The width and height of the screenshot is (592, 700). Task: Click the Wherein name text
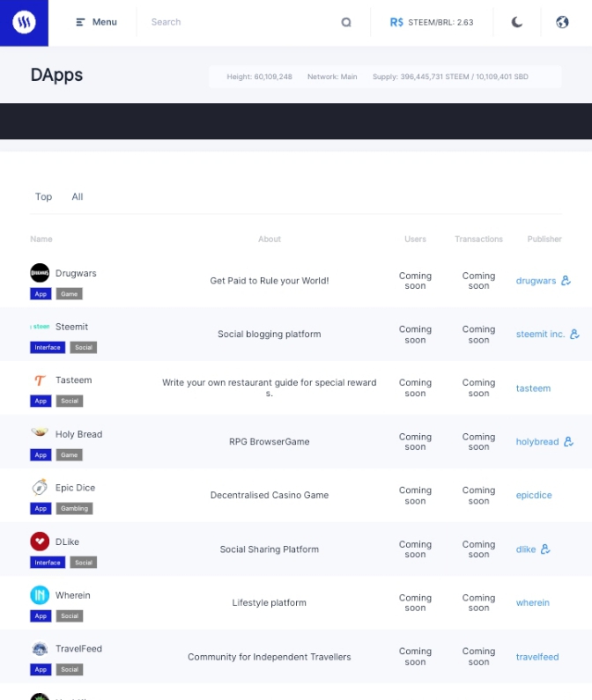tap(73, 595)
